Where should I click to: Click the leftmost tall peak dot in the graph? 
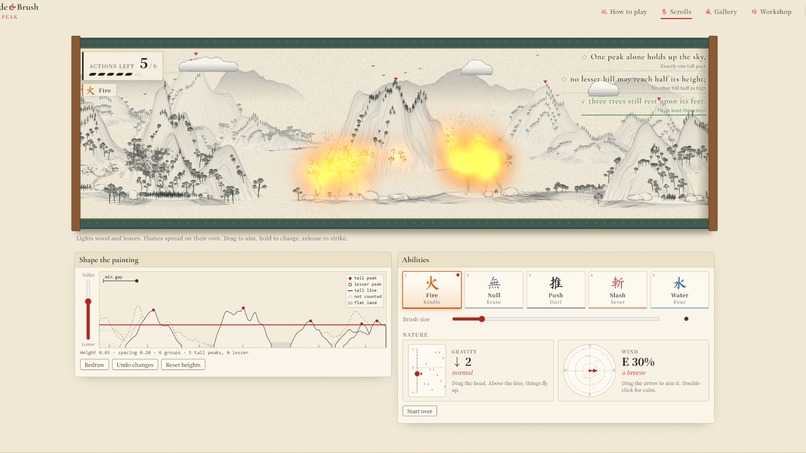pyautogui.click(x=153, y=310)
